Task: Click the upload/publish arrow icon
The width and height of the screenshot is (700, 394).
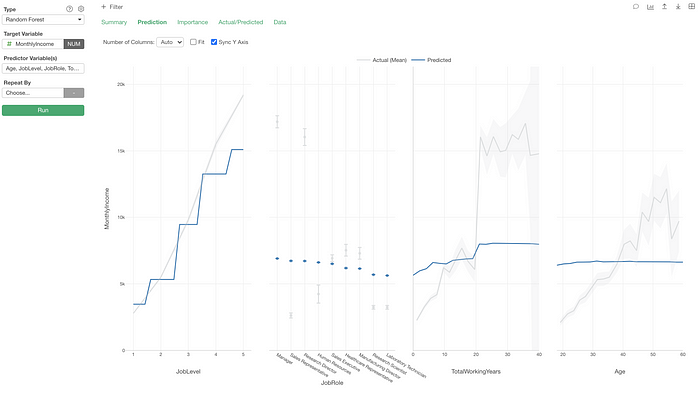Action: point(664,7)
